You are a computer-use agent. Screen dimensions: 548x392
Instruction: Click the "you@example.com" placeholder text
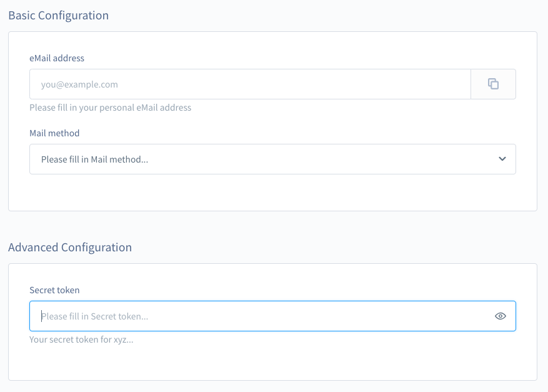(x=79, y=84)
